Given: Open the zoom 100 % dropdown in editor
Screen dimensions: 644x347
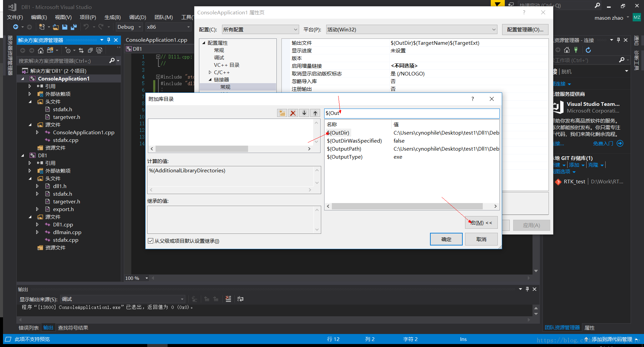Looking at the screenshot, I should 147,278.
